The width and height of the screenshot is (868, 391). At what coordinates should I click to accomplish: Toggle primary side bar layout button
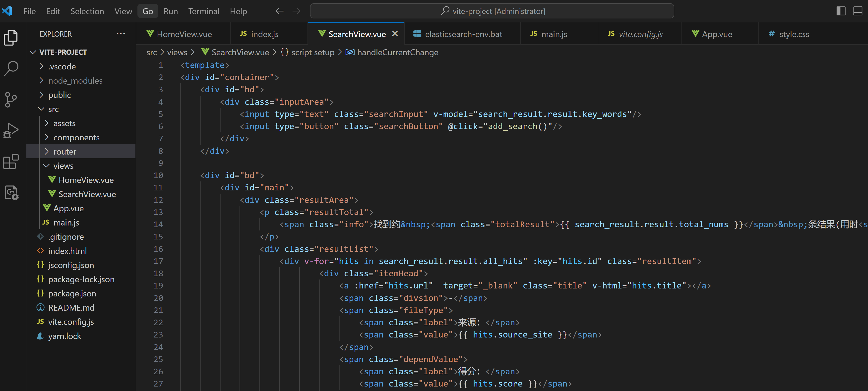click(x=841, y=11)
